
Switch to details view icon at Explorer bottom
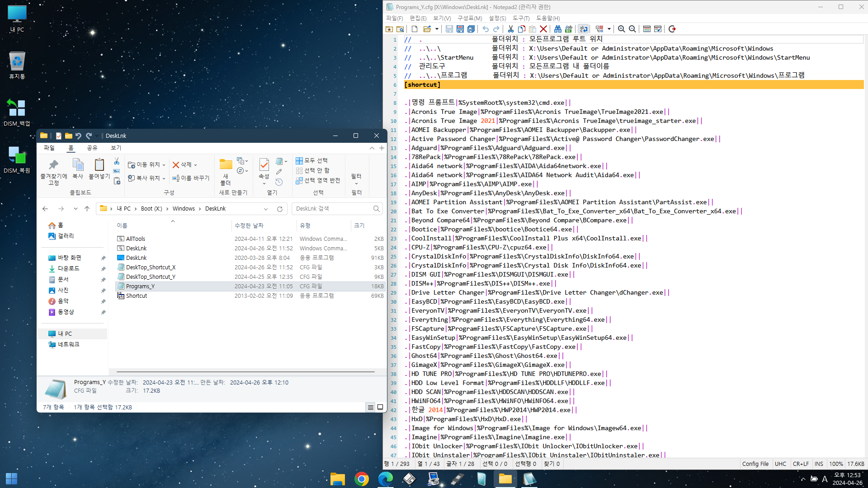click(370, 407)
